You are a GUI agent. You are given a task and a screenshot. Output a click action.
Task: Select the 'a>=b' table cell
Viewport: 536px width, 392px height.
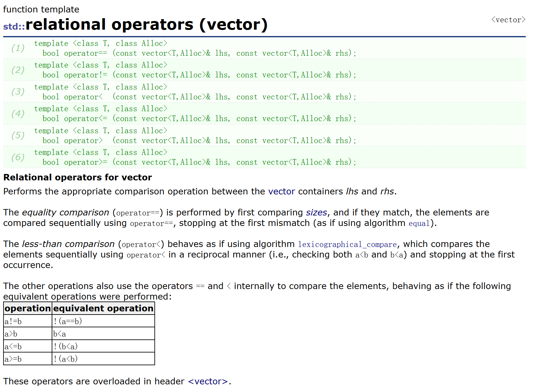(x=28, y=359)
